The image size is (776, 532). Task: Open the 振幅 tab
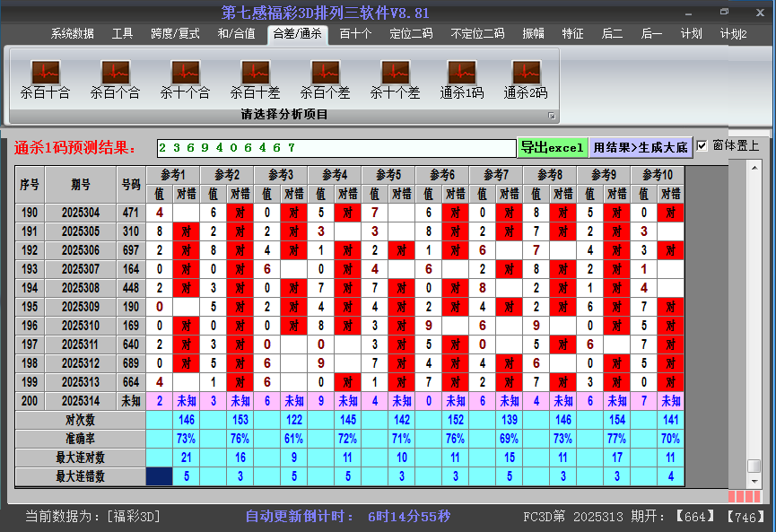pyautogui.click(x=533, y=34)
